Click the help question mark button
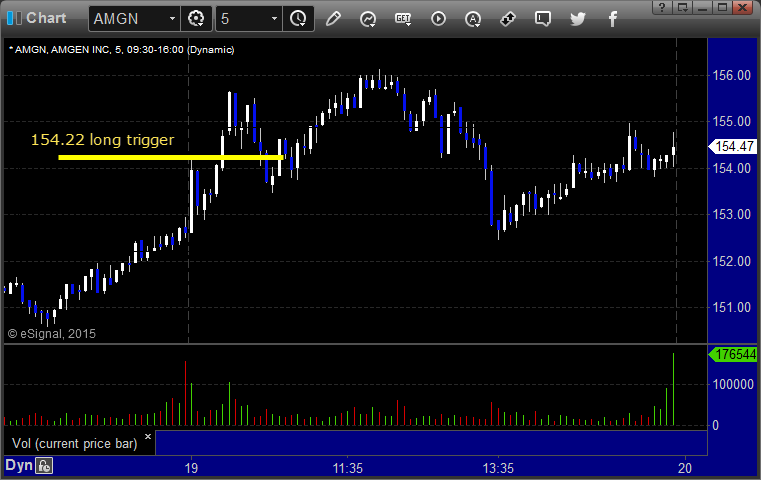 click(x=662, y=7)
